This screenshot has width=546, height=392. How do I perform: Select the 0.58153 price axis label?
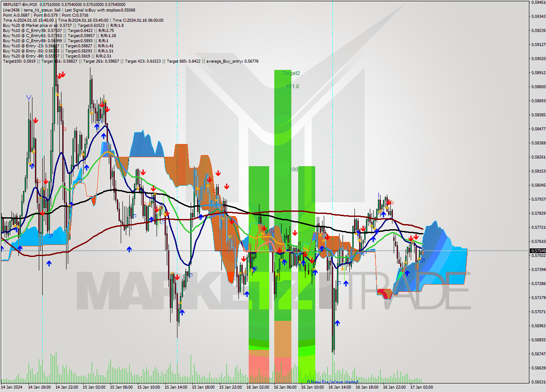539,171
